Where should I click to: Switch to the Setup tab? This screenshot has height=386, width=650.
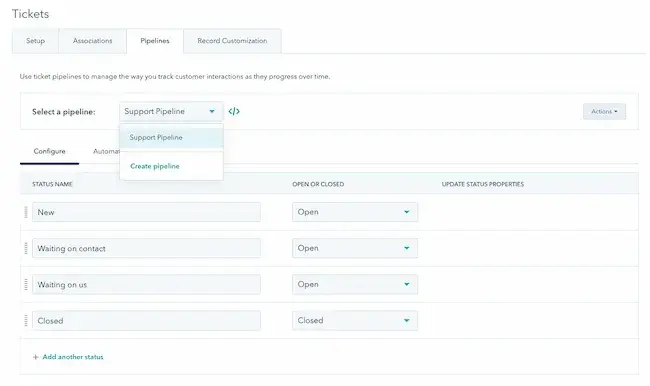pyautogui.click(x=35, y=41)
